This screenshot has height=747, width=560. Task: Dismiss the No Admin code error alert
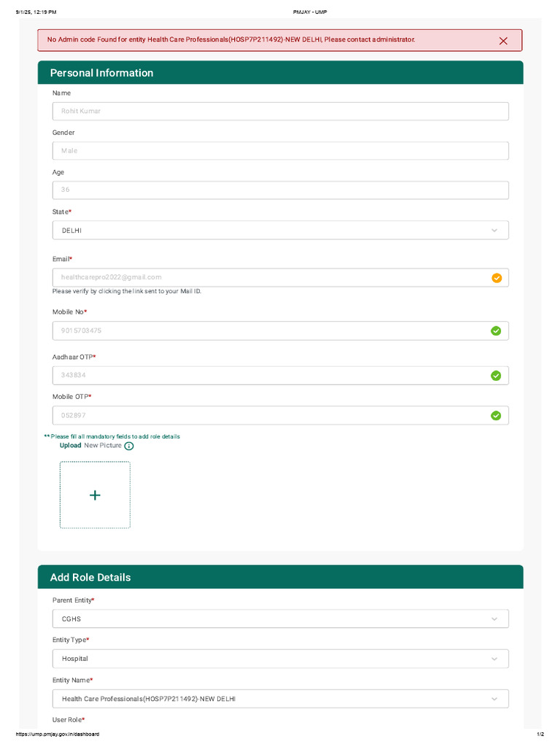click(x=503, y=41)
